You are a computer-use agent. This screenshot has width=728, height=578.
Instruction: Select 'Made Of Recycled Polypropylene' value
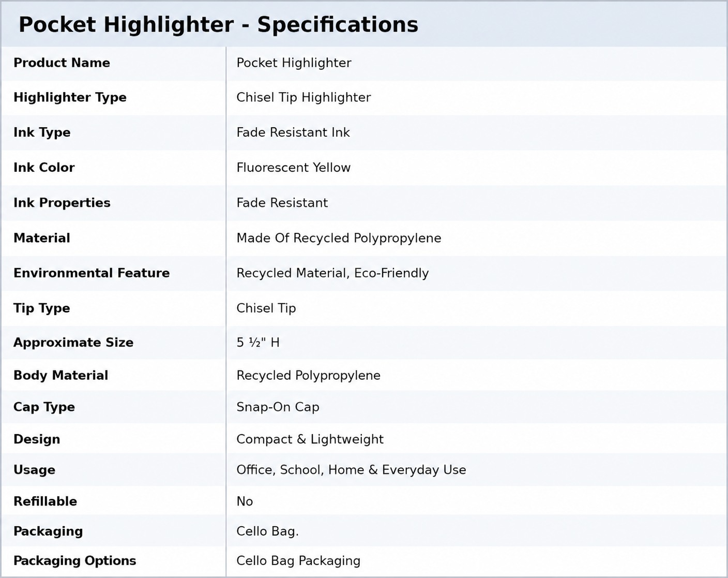point(339,239)
